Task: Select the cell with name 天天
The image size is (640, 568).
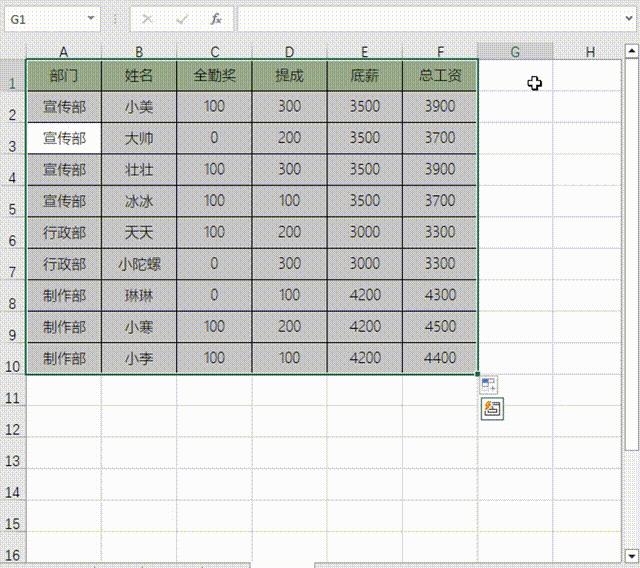Action: pyautogui.click(x=139, y=233)
